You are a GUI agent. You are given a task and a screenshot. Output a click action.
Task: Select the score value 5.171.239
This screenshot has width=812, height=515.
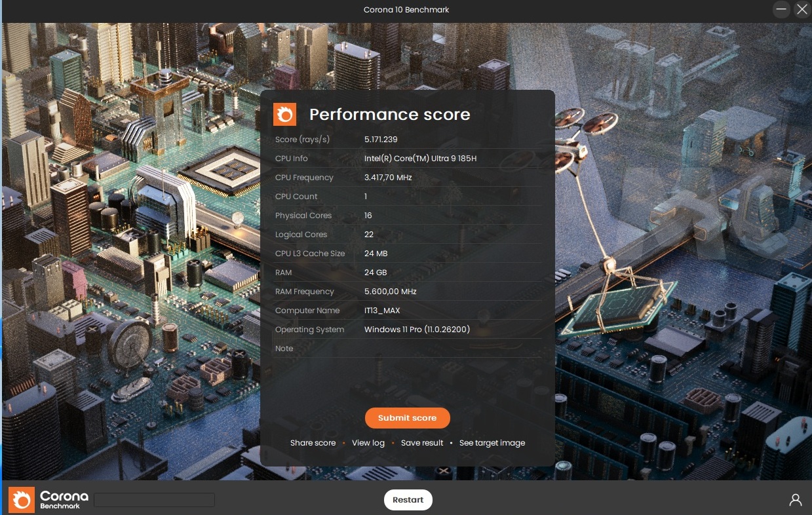tap(381, 140)
